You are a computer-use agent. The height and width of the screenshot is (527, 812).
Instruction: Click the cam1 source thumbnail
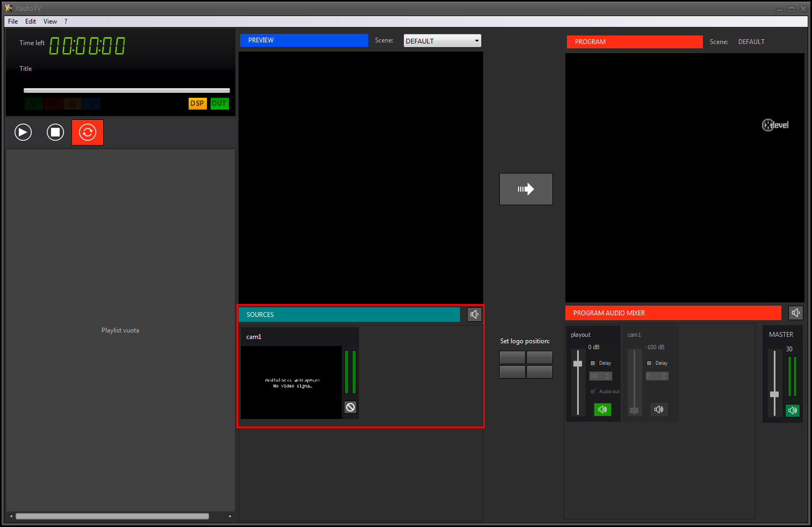pyautogui.click(x=291, y=382)
